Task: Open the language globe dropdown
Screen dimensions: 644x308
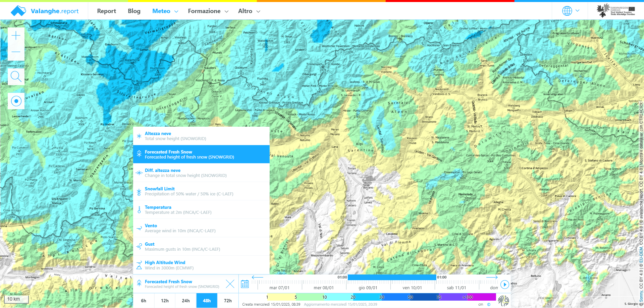Action: coord(571,11)
